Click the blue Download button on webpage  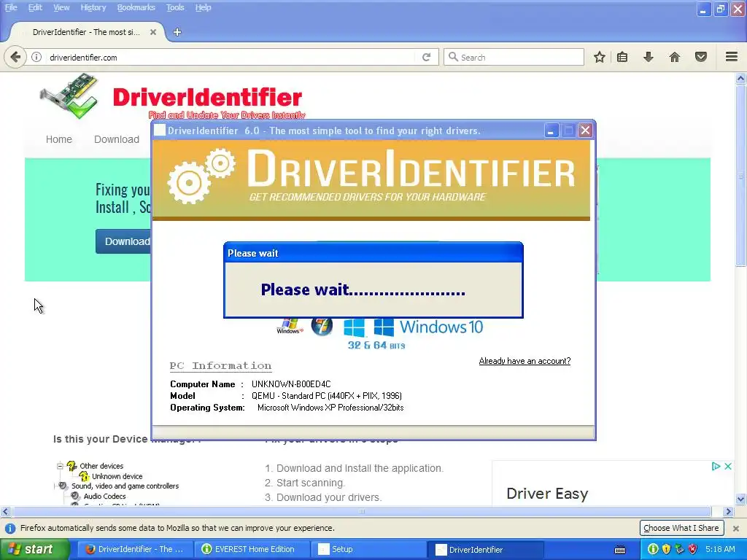(x=124, y=241)
